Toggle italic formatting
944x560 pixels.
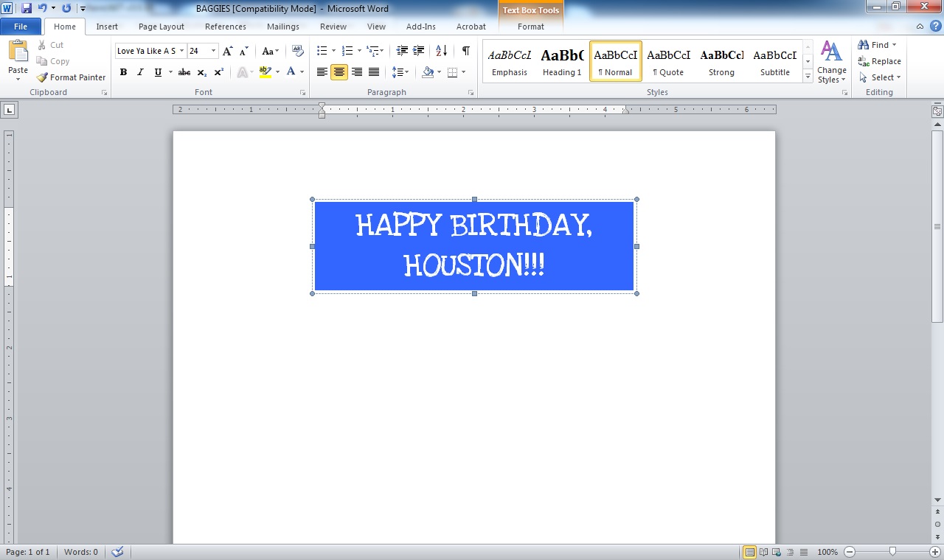[x=140, y=72]
